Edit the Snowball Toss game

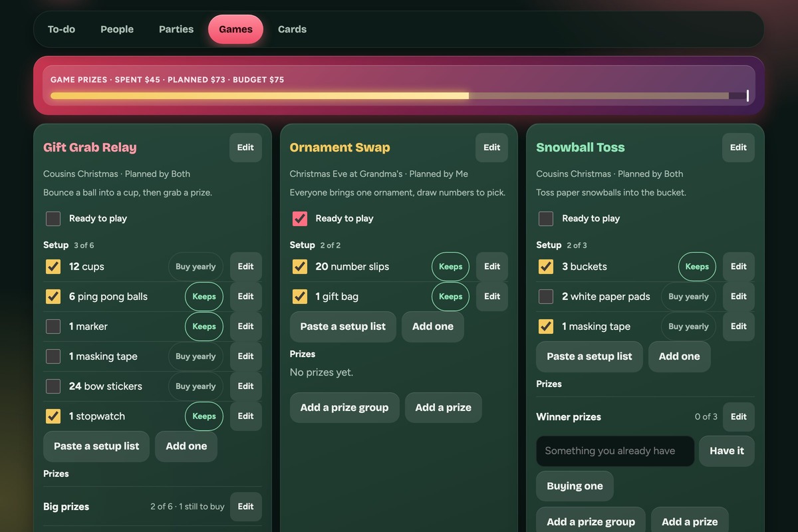pos(738,148)
